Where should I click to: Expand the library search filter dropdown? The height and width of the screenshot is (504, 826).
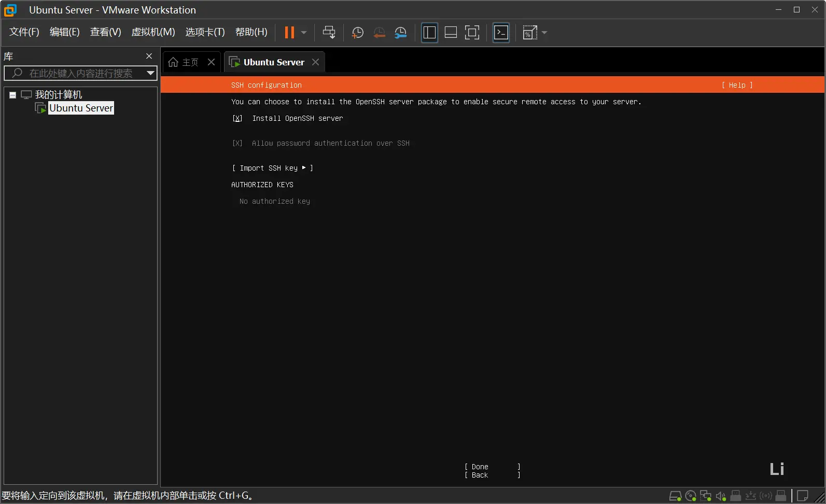point(150,73)
